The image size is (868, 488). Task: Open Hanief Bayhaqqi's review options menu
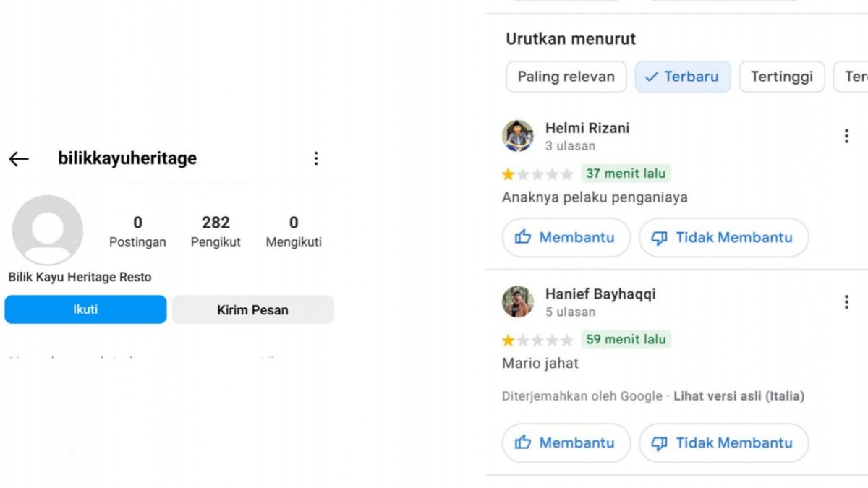click(846, 300)
